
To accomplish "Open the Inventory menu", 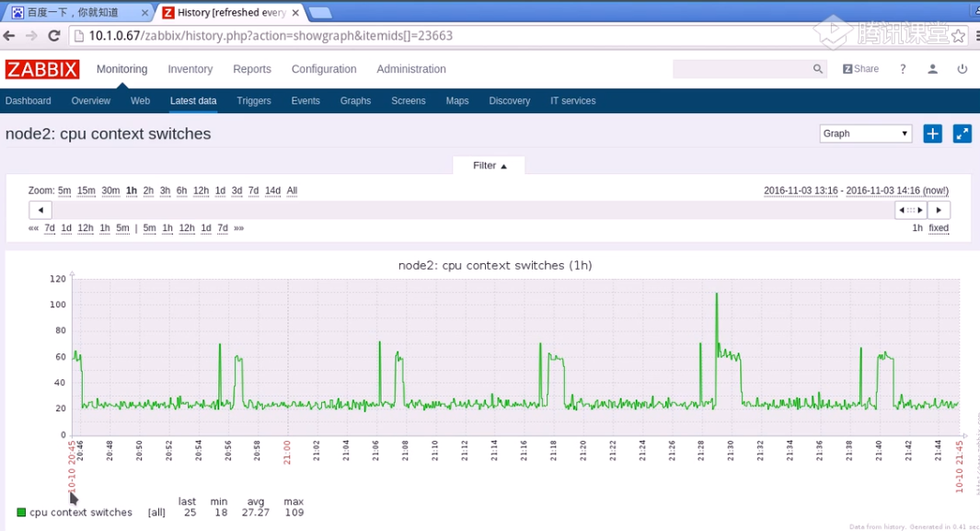I will click(x=190, y=69).
